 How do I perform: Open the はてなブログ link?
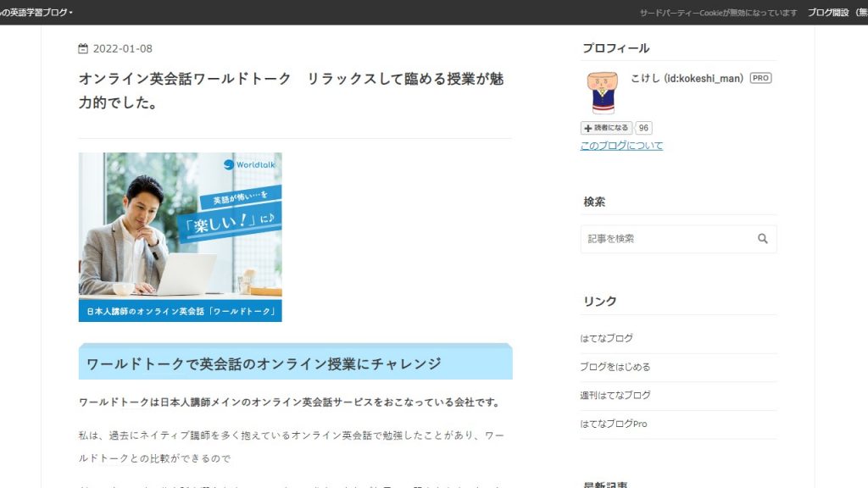coord(606,338)
